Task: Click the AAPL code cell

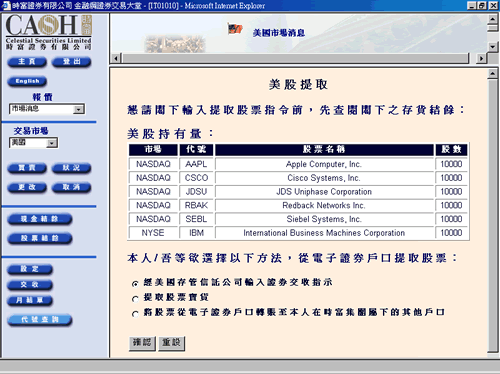Action: [x=196, y=164]
